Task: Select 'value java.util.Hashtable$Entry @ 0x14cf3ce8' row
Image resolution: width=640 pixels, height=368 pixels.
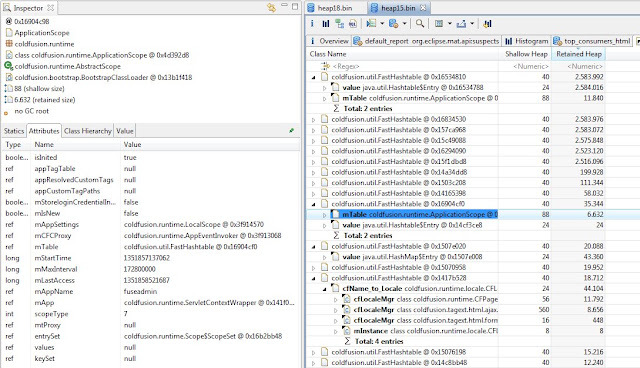Action: point(455,225)
